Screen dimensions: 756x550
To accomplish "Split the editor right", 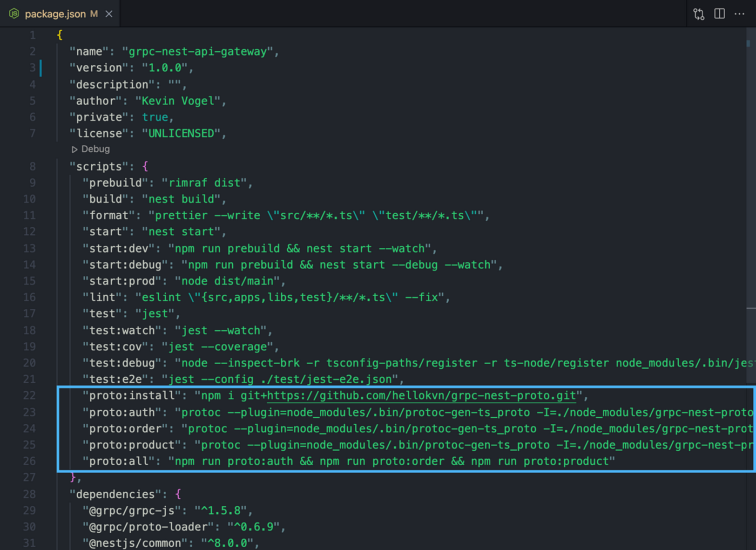I will (x=719, y=14).
